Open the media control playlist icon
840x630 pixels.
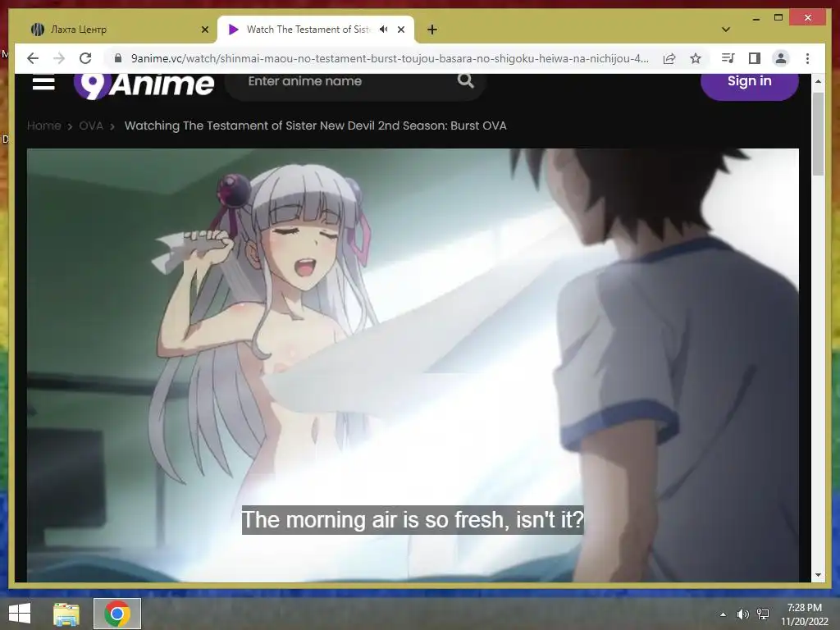coord(728,58)
